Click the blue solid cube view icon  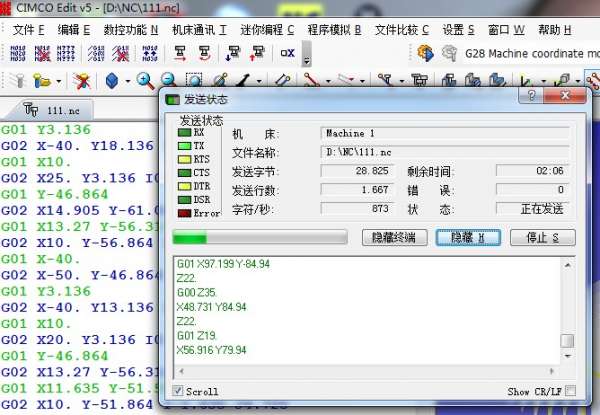coord(112,81)
